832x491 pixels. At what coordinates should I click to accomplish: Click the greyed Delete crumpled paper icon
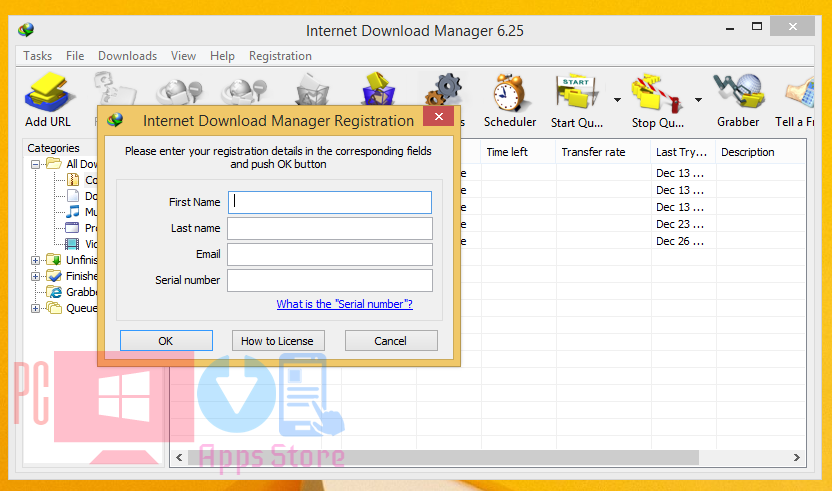(312, 89)
